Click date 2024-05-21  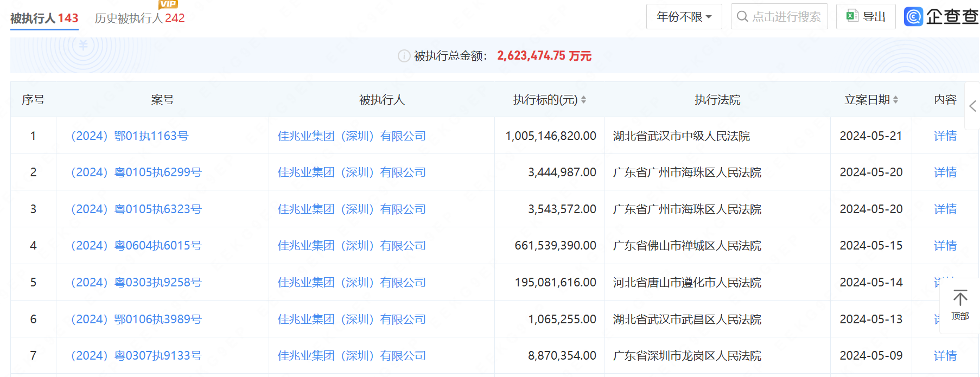point(871,136)
